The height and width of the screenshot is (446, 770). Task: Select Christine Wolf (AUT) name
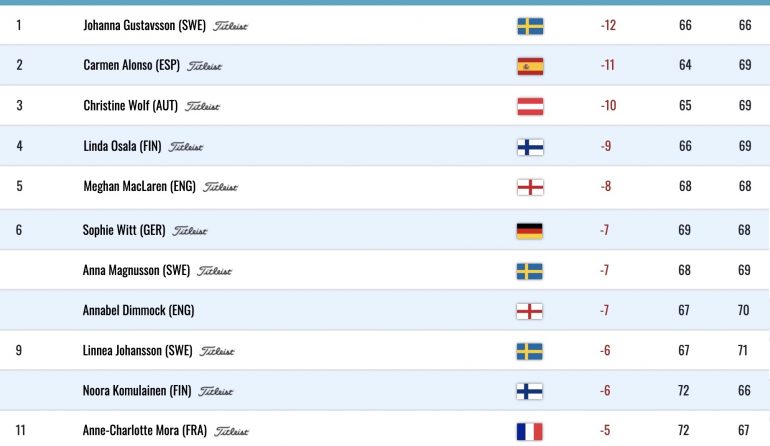[131, 106]
